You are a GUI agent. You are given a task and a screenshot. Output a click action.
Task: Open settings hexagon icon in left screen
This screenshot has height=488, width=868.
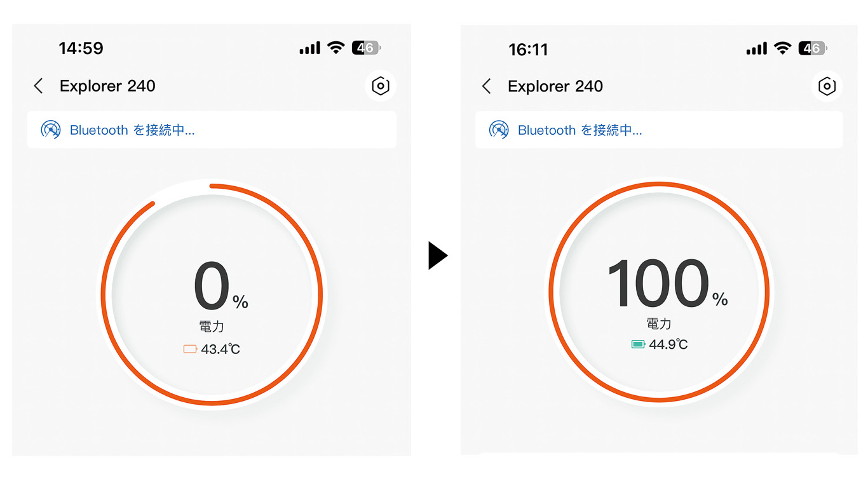pos(381,86)
